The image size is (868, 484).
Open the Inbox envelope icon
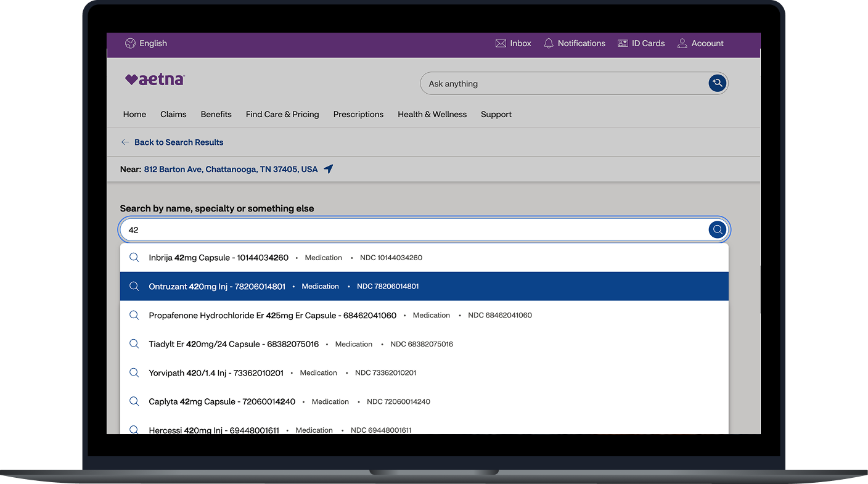point(501,43)
